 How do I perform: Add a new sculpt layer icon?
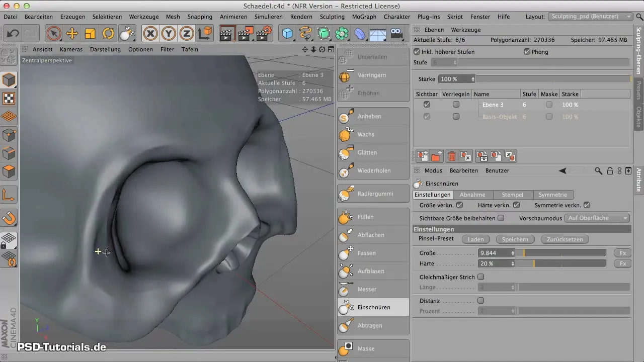[423, 156]
